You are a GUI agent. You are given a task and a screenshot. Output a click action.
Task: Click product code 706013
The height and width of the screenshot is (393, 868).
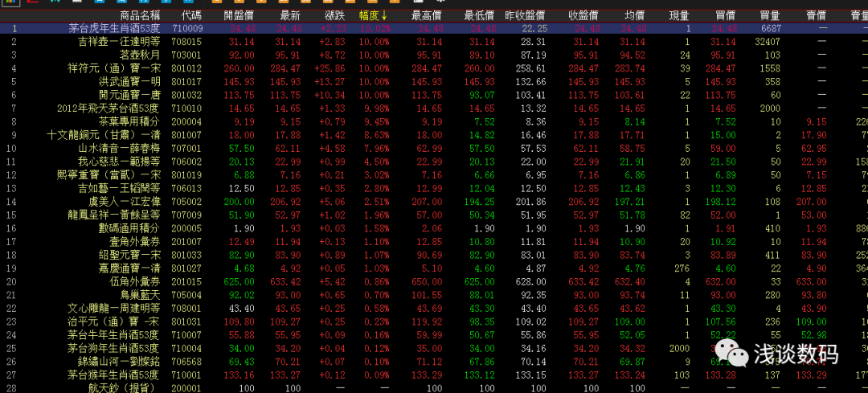pyautogui.click(x=187, y=188)
